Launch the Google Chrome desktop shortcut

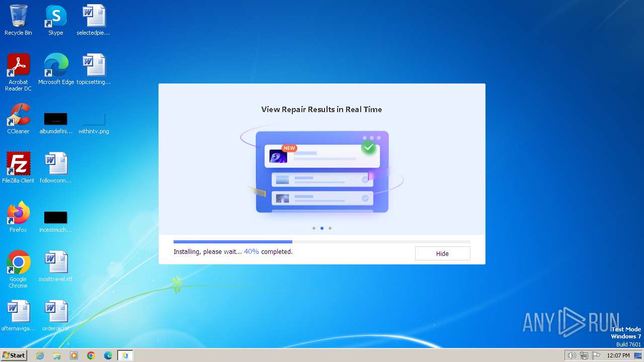pyautogui.click(x=18, y=269)
